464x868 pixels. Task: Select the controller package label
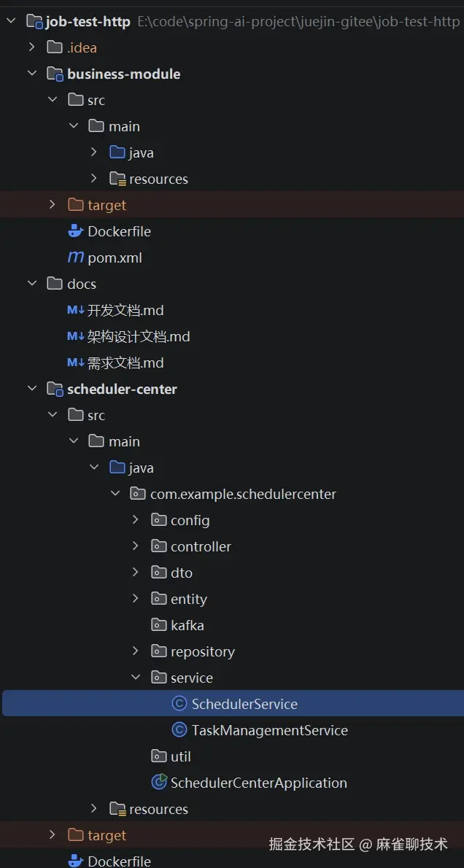tap(201, 546)
